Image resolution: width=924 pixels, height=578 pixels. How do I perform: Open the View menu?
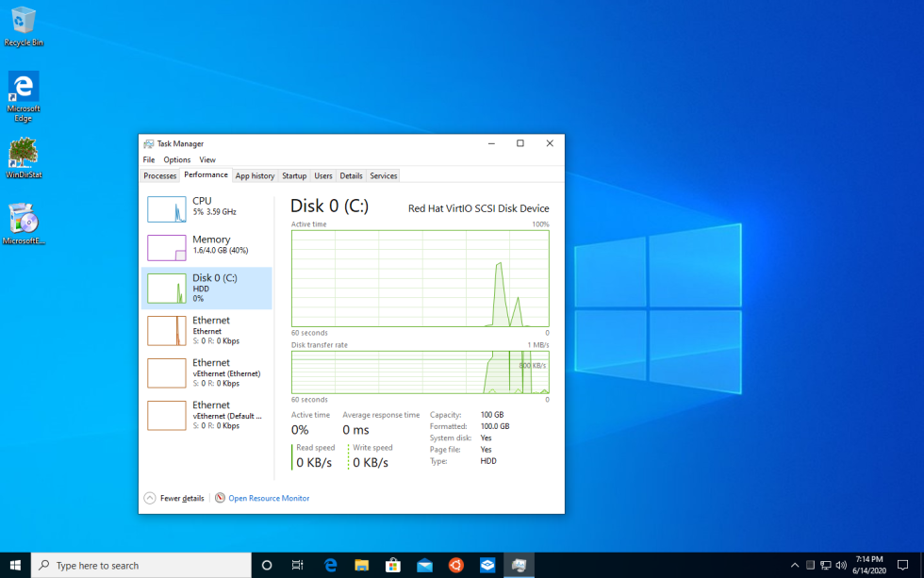tap(207, 159)
